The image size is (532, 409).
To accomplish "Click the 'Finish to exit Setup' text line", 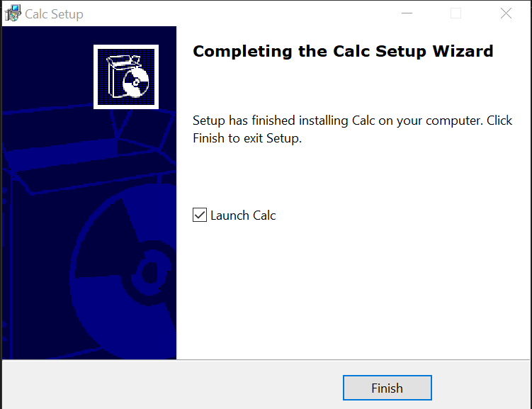I will tap(247, 138).
